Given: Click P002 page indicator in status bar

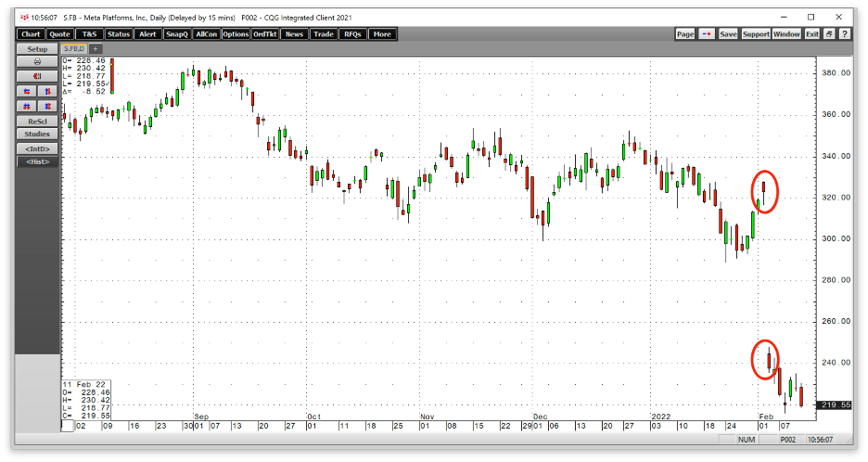Looking at the screenshot, I should 787,440.
